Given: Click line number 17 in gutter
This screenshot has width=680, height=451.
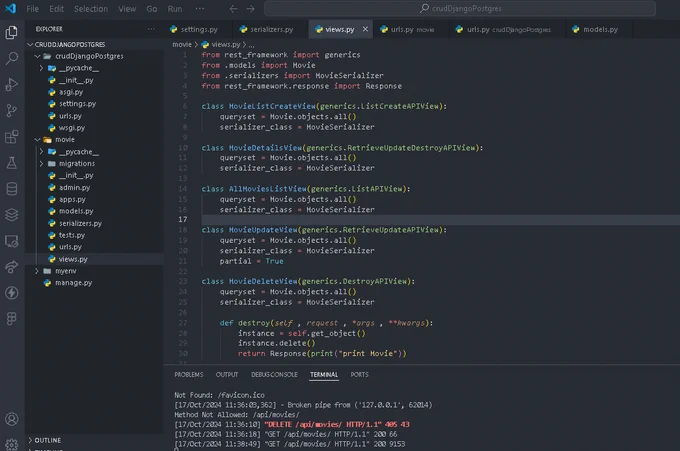Looking at the screenshot, I should [183, 219].
